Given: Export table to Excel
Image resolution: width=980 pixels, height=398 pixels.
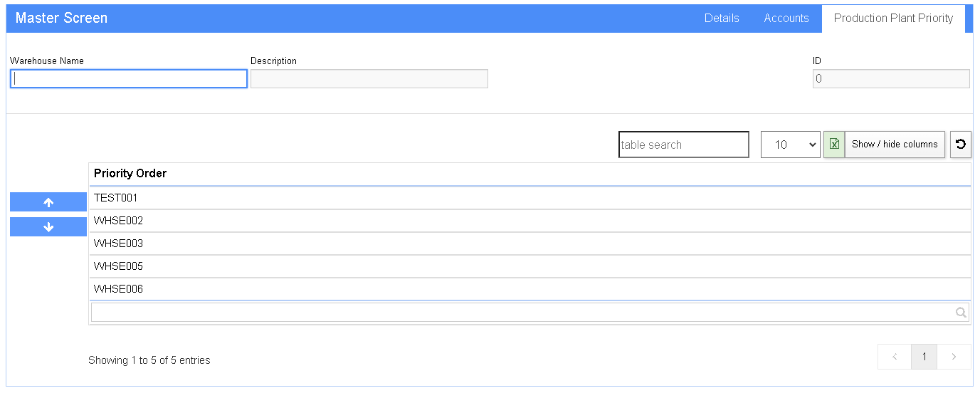Looking at the screenshot, I should 834,145.
